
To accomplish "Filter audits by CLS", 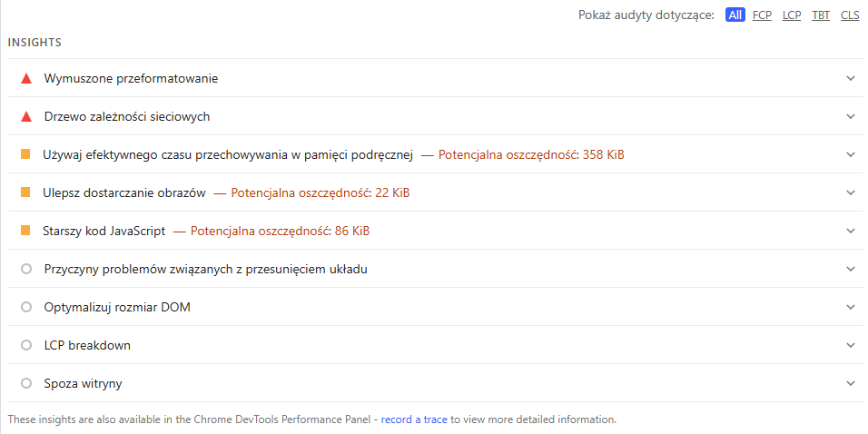I will pyautogui.click(x=850, y=15).
